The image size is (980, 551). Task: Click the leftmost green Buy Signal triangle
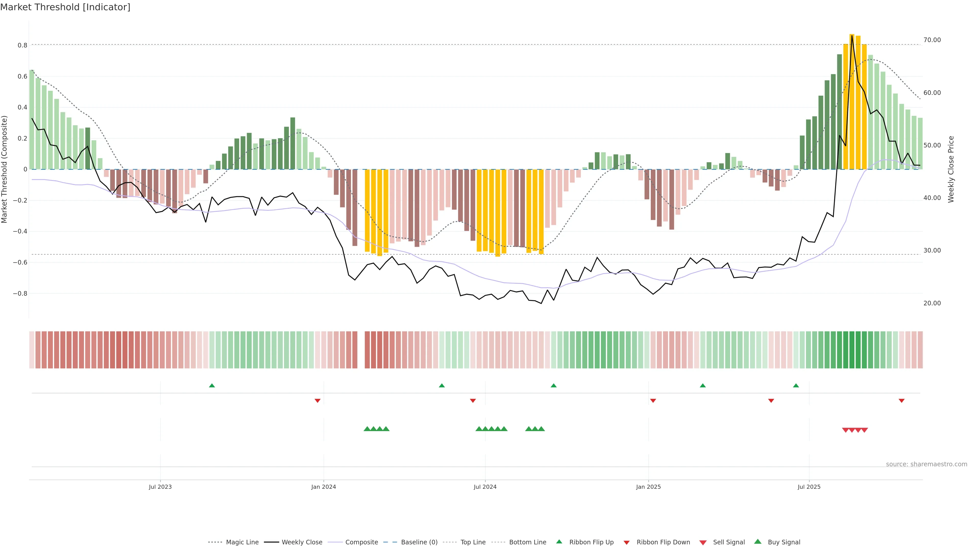pyautogui.click(x=367, y=429)
